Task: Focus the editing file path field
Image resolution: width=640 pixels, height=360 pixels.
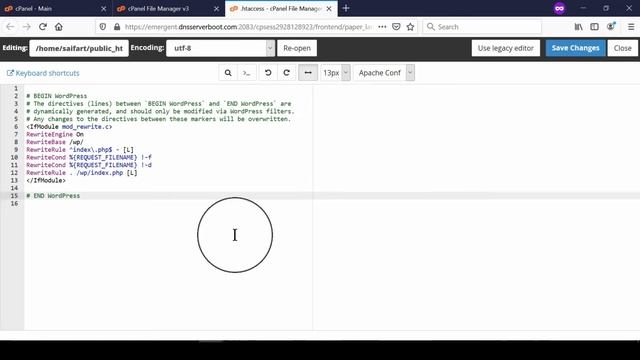Action: [x=79, y=48]
